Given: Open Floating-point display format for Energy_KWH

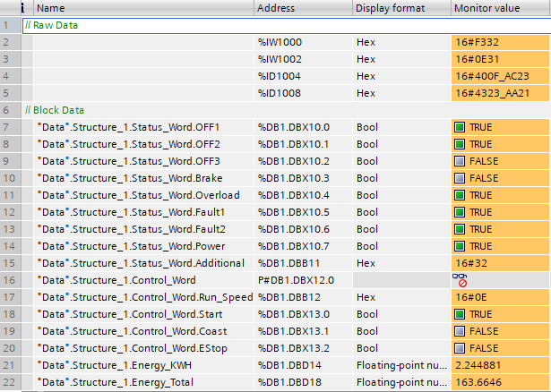Looking at the screenshot, I should (x=400, y=365).
